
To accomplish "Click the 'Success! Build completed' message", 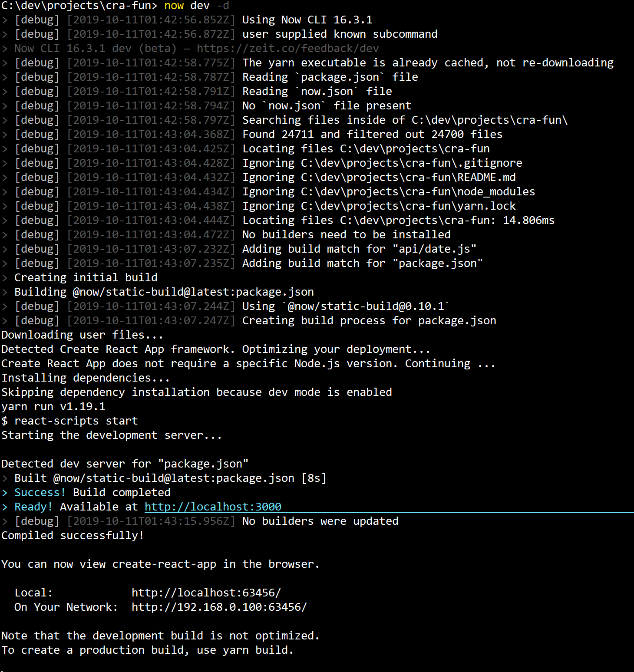I will (92, 492).
